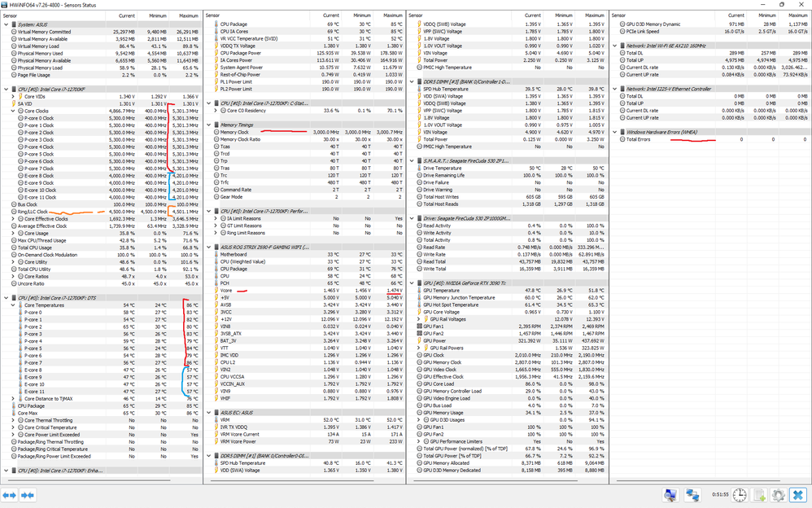This screenshot has height=508, width=812.
Task: Collapse the S.M.A.R.T. Seagate FireCuda section
Action: click(413, 160)
